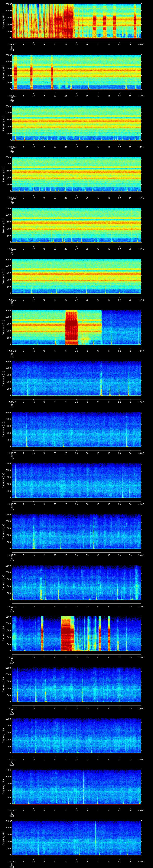
Task: Click the 14:42:00 start-time label
Action: coord(12,197)
